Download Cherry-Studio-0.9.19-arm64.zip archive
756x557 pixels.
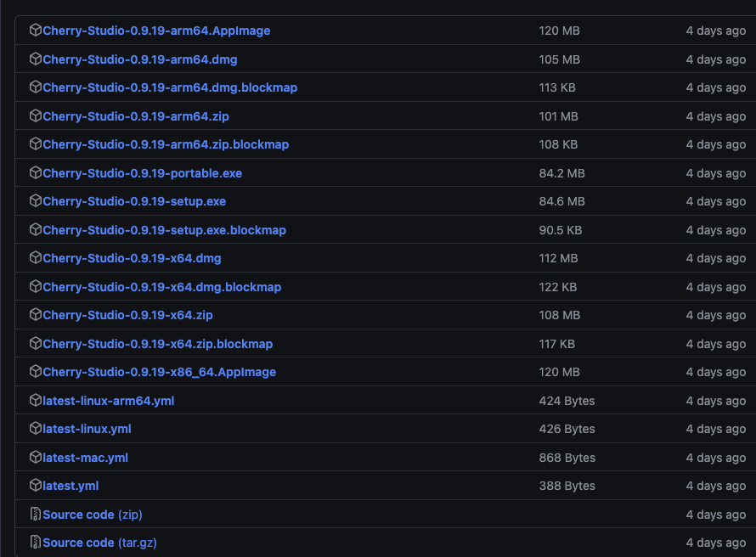click(x=136, y=116)
